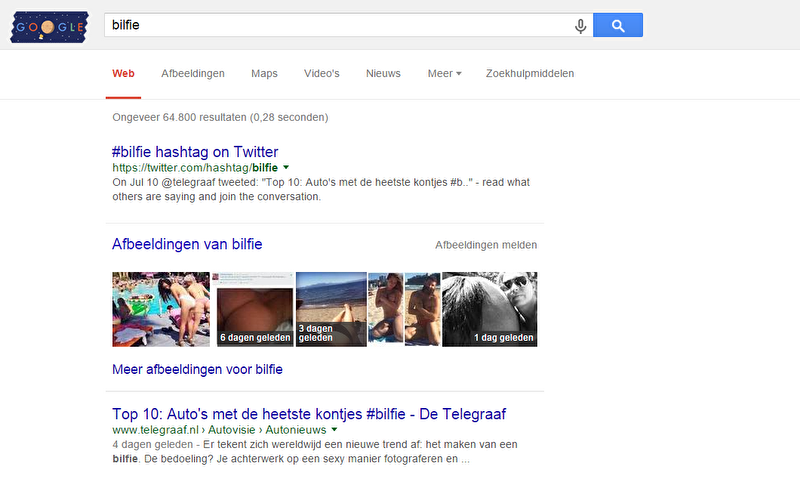Click the result count text 'Ongeveer 64.800 resultaten'
The height and width of the screenshot is (482, 800).
179,117
